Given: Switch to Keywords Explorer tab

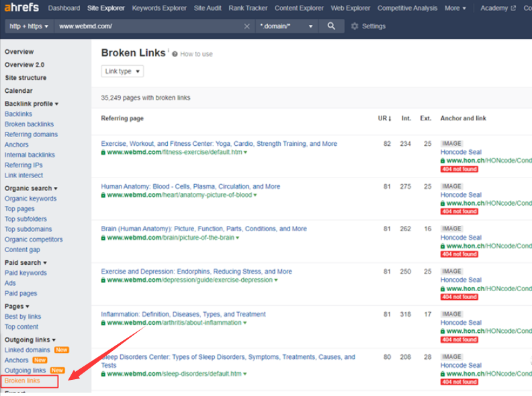Looking at the screenshot, I should click(159, 8).
